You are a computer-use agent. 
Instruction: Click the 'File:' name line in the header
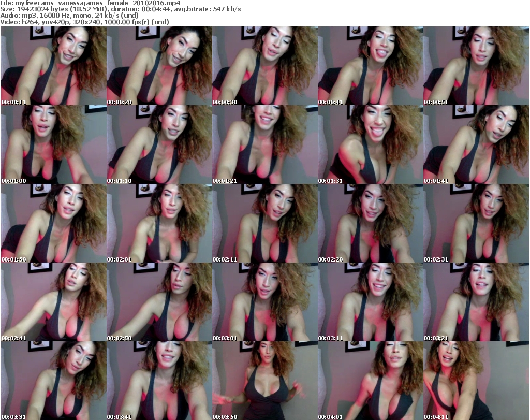90,3
